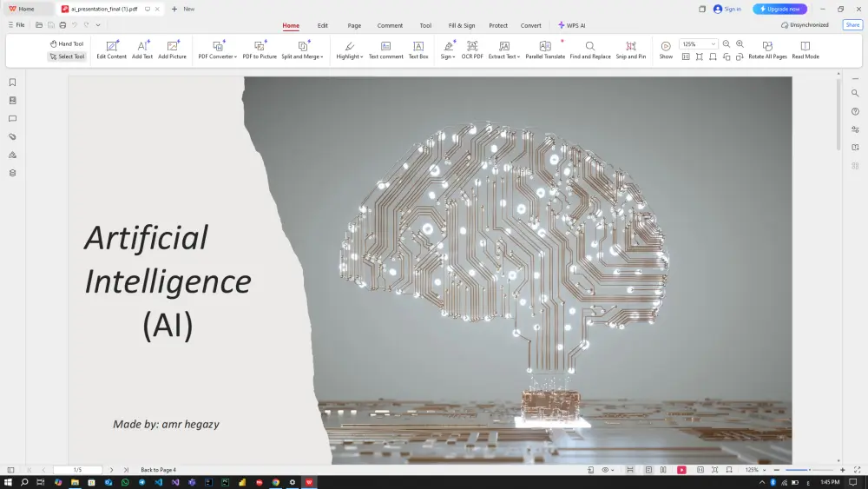This screenshot has height=489, width=868.
Task: Go to next page arrow
Action: point(111,470)
